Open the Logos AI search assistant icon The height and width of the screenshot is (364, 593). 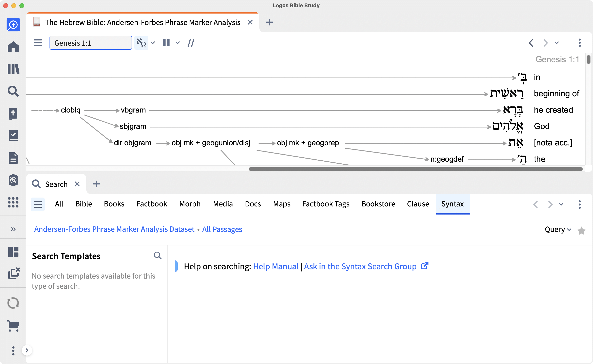coord(13,25)
